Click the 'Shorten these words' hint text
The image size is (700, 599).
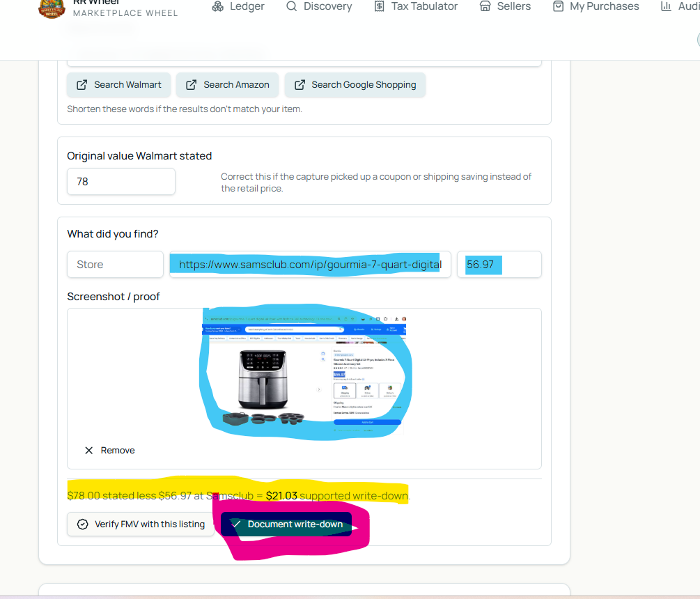pyautogui.click(x=185, y=109)
